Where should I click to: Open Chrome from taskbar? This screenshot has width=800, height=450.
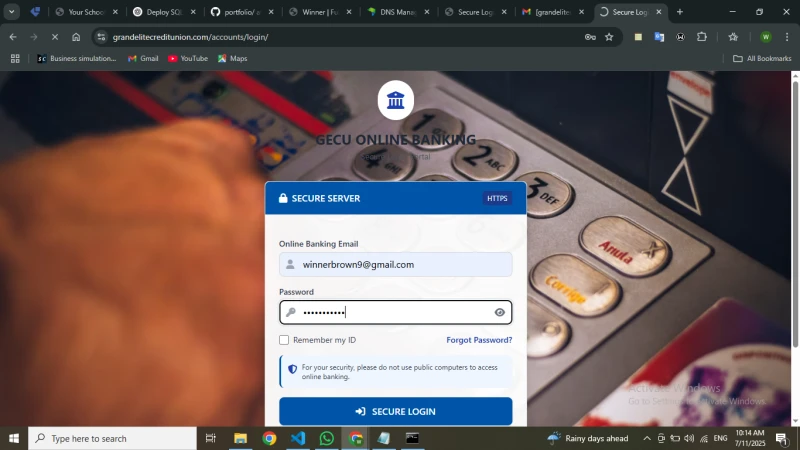pos(269,438)
